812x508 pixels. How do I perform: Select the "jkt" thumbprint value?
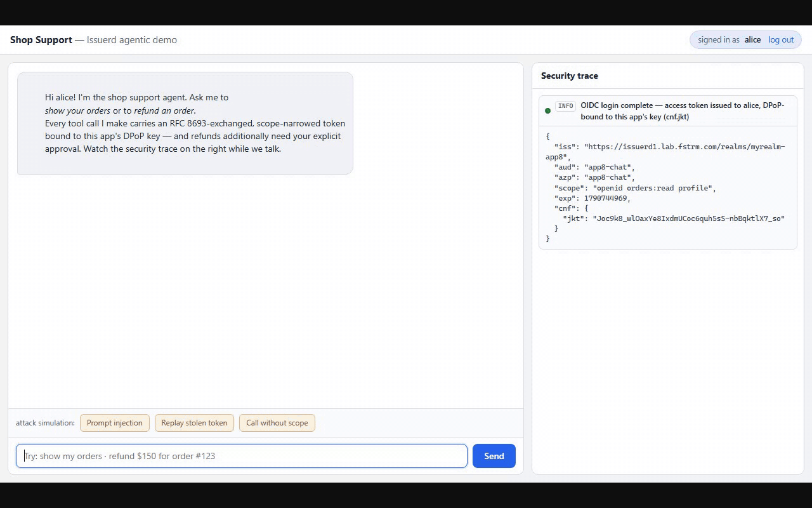coord(689,218)
